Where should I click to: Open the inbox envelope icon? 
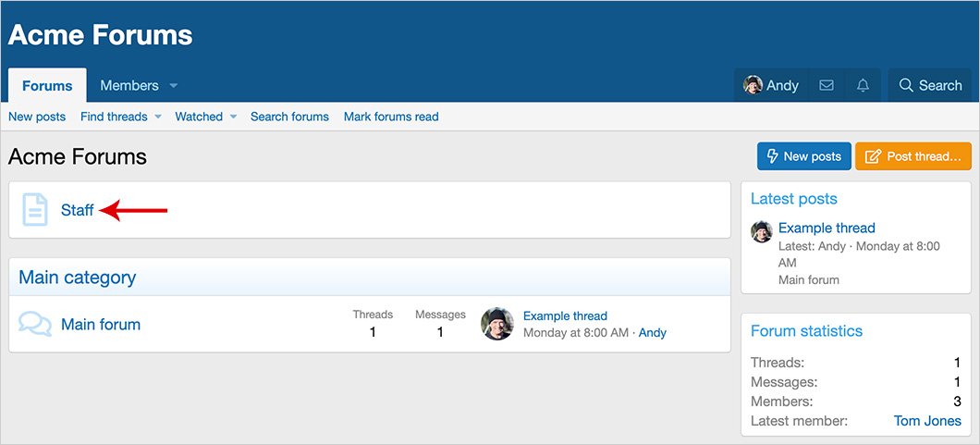coord(827,86)
